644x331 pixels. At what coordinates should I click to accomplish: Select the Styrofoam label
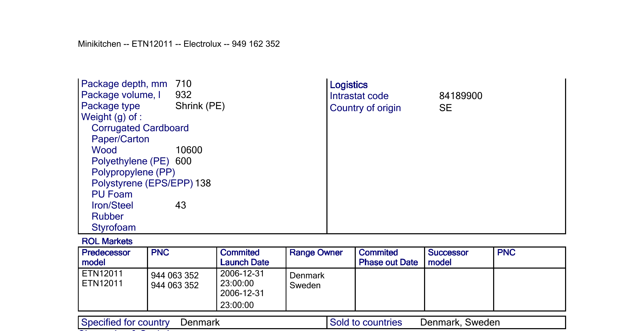(113, 228)
